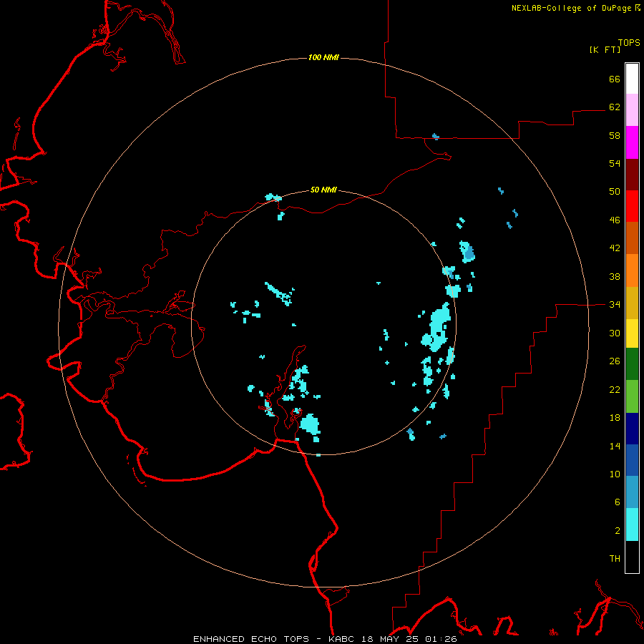Click the 01:26 timestamp
The image size is (644, 644).
coord(441,639)
